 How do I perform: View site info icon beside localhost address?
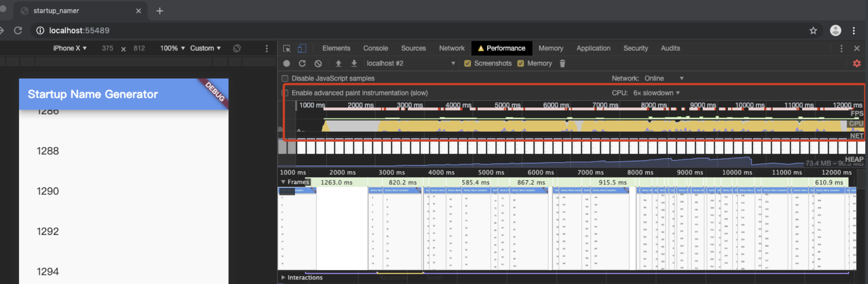(40, 30)
